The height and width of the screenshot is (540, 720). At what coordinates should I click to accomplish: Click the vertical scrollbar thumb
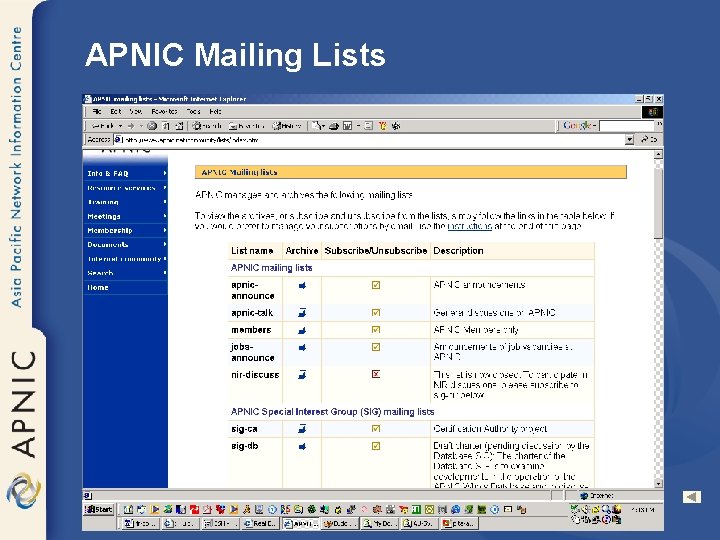(658, 203)
